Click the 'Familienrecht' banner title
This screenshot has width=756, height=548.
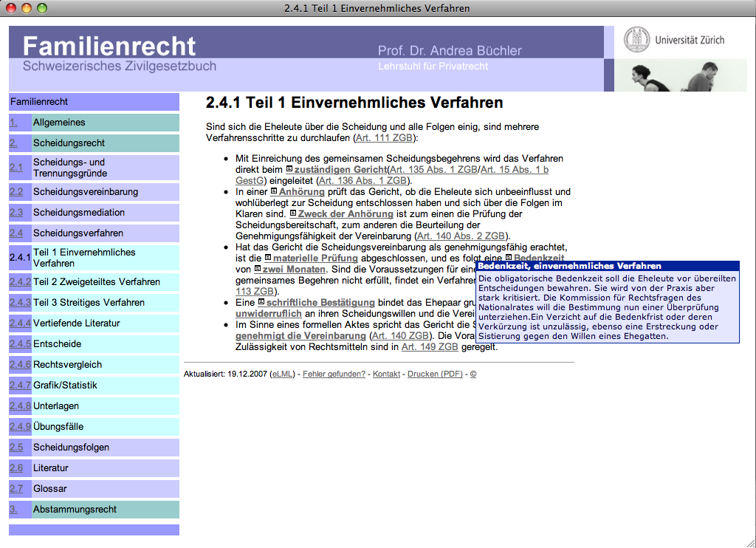[109, 47]
